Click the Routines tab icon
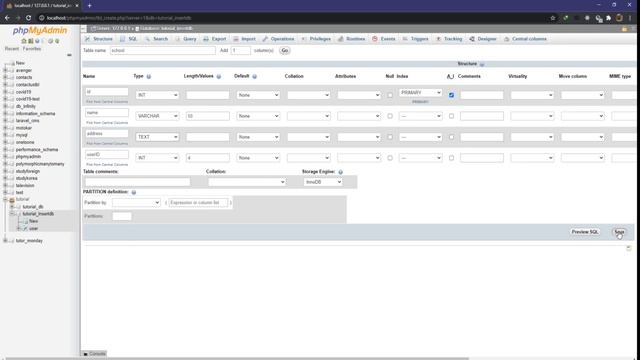The height and width of the screenshot is (360, 640). pyautogui.click(x=340, y=39)
